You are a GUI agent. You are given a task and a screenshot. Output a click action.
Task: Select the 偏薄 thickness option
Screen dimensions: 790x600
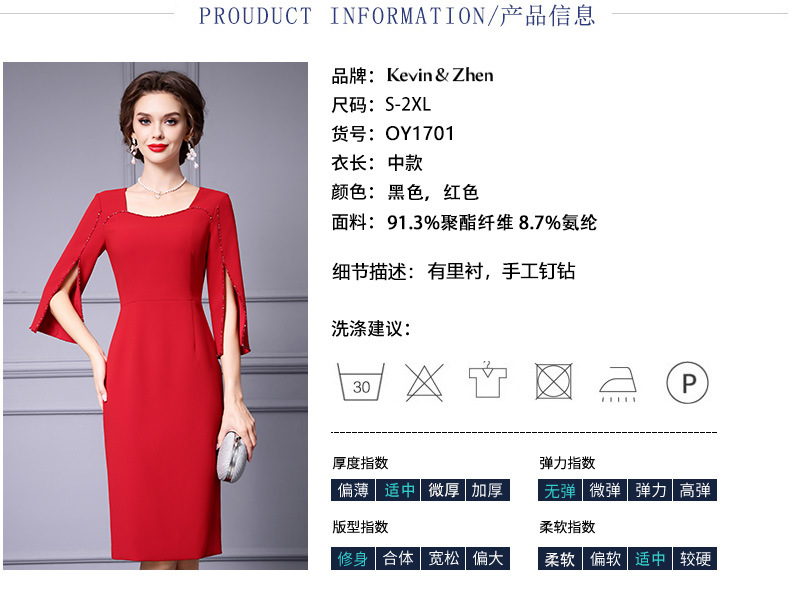point(353,490)
